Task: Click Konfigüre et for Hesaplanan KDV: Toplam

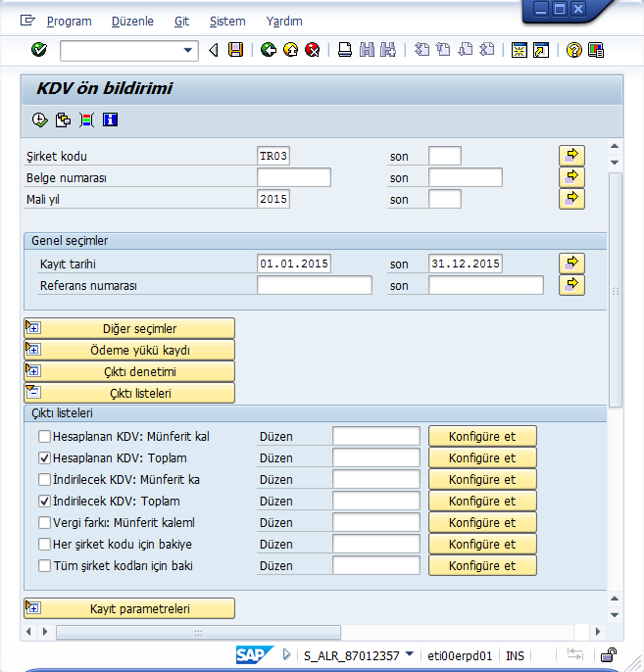Action: pyautogui.click(x=482, y=457)
